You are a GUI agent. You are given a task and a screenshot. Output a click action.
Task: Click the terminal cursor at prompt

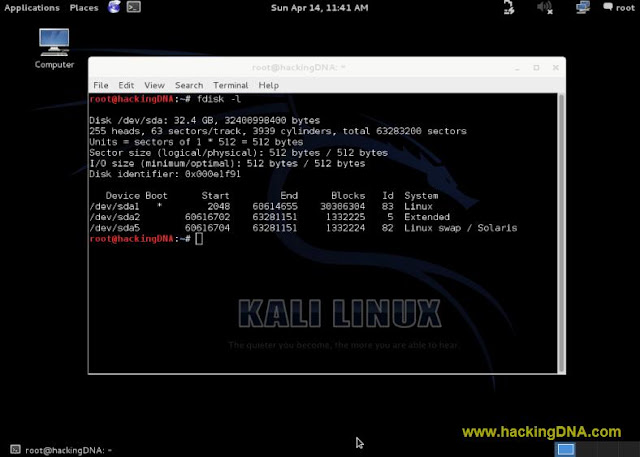199,239
